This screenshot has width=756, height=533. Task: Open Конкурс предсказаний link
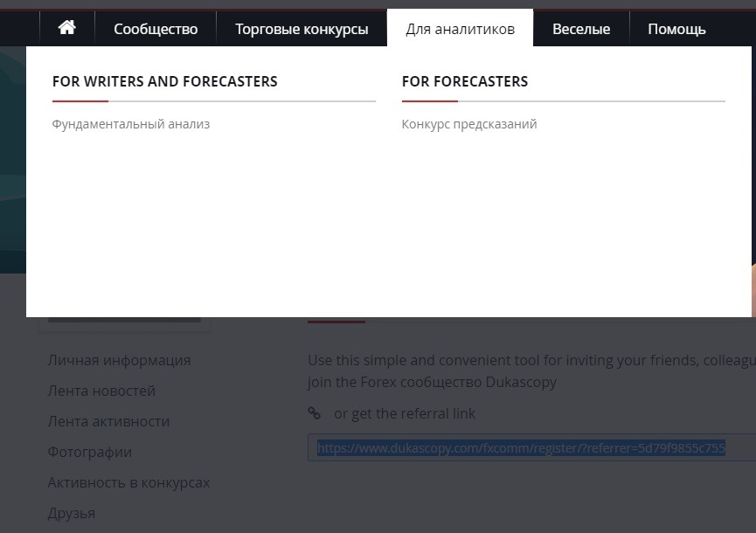(469, 124)
